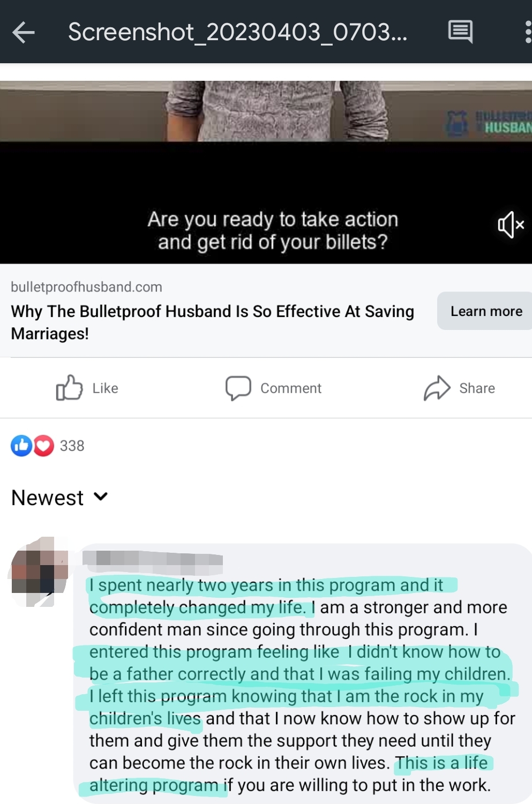Screen dimensions: 532x804
Task: Open the comments note icon in header
Action: (x=460, y=32)
